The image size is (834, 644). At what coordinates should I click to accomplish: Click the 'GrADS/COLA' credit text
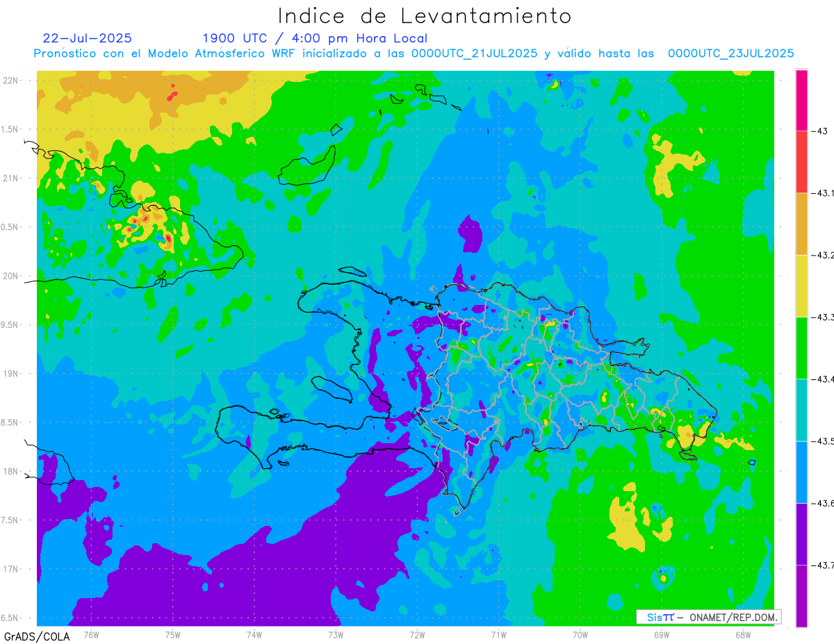36,636
